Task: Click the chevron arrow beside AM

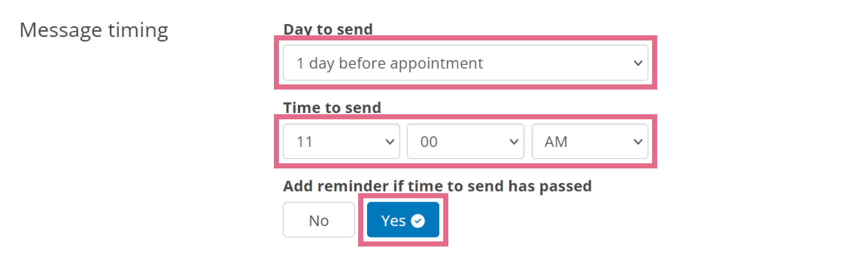Action: pyautogui.click(x=638, y=142)
